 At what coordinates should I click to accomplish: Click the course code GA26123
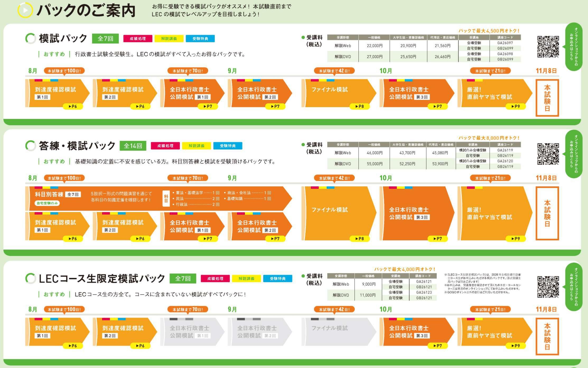coord(424,292)
